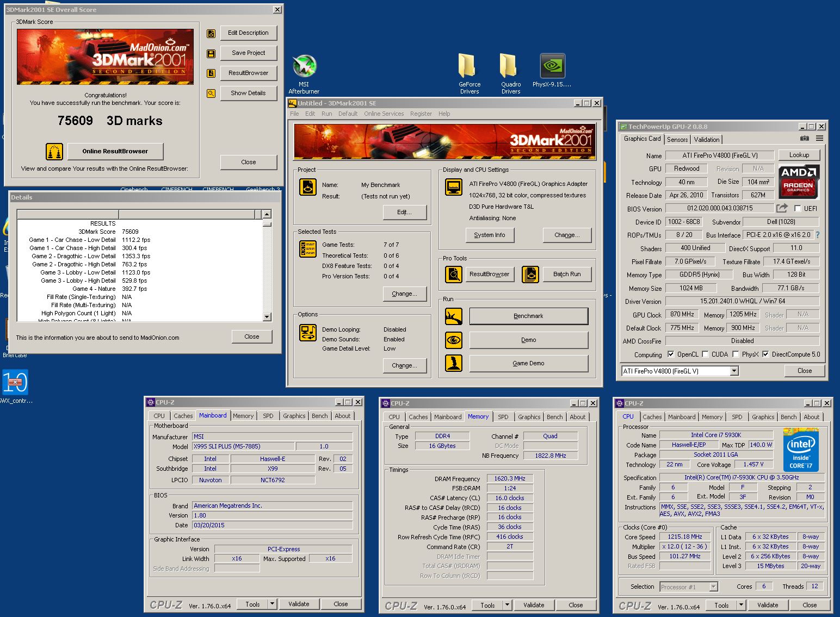Image resolution: width=840 pixels, height=617 pixels.
Task: Click the Show Details magnifier icon
Action: 211,94
